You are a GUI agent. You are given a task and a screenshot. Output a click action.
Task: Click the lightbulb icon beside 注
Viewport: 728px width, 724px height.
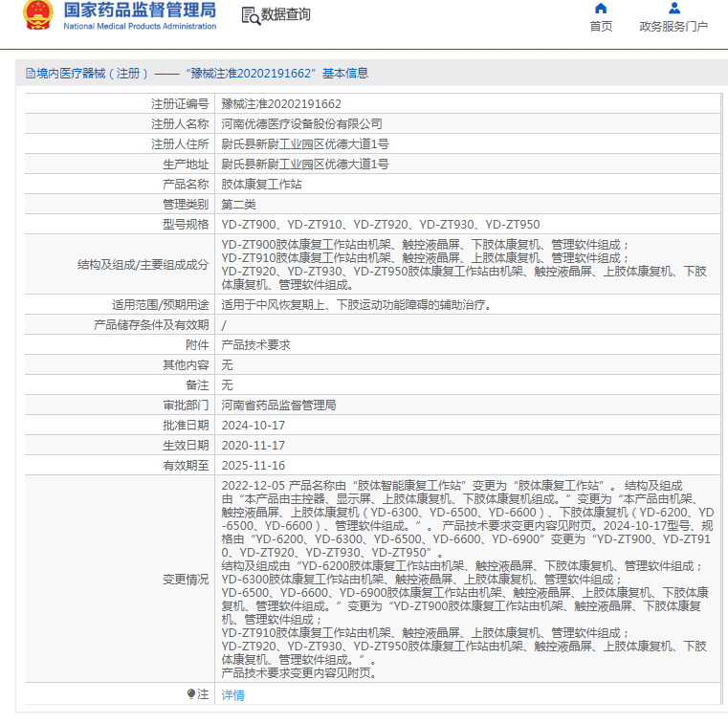click(190, 693)
